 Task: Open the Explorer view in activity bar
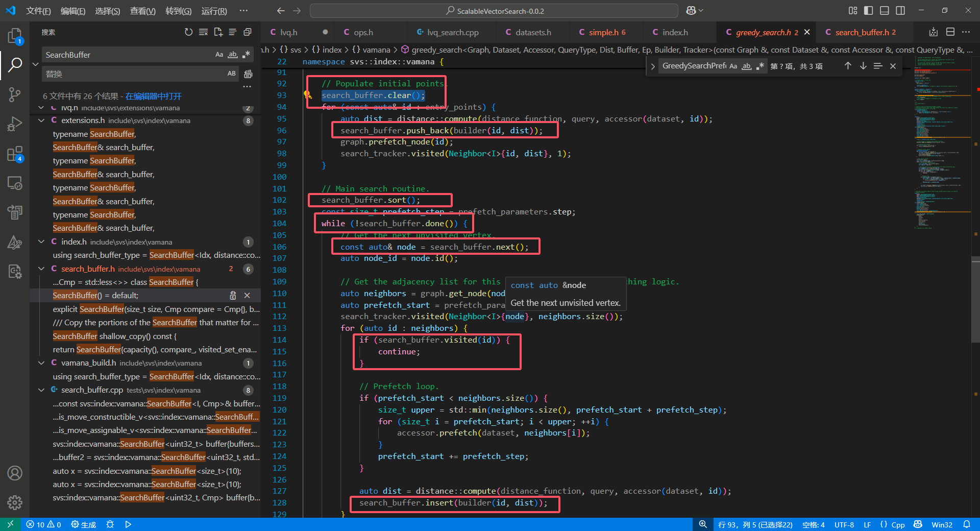click(15, 36)
